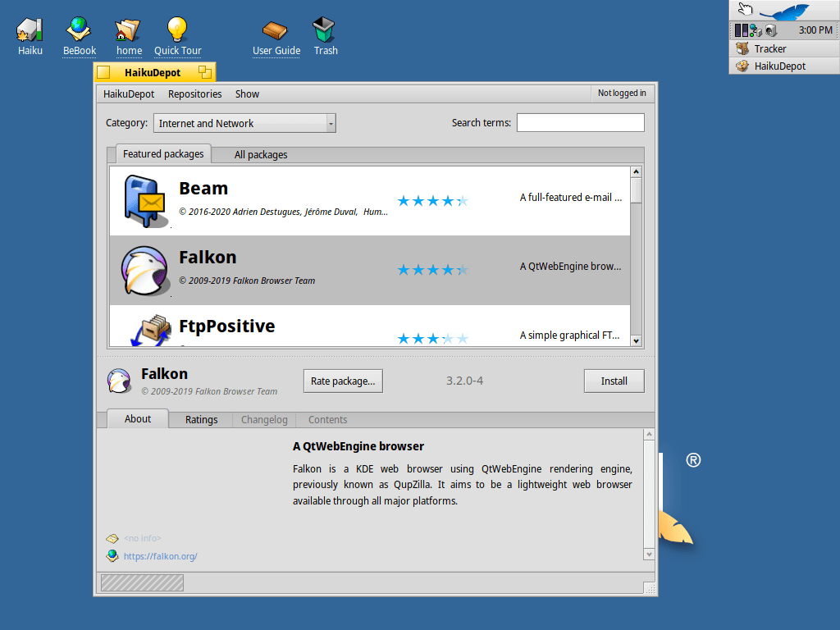Click the Falkon icon in details header
Image resolution: width=840 pixels, height=630 pixels.
point(119,381)
